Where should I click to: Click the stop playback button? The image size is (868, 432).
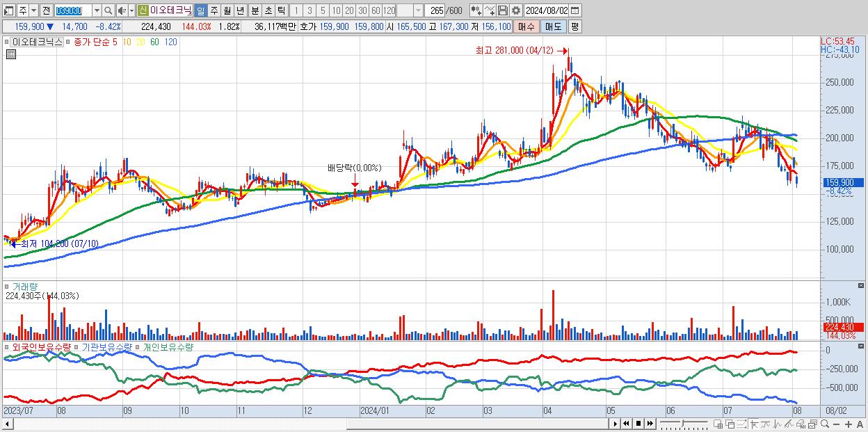(638, 424)
